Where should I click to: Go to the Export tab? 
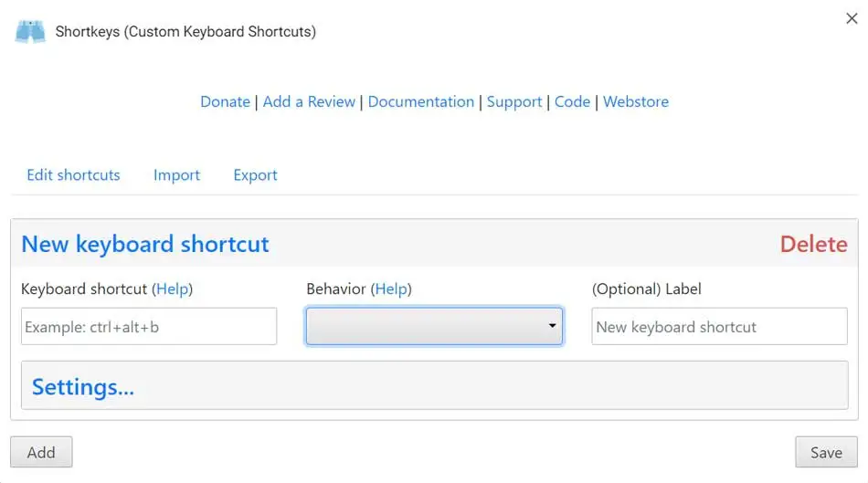[x=255, y=175]
